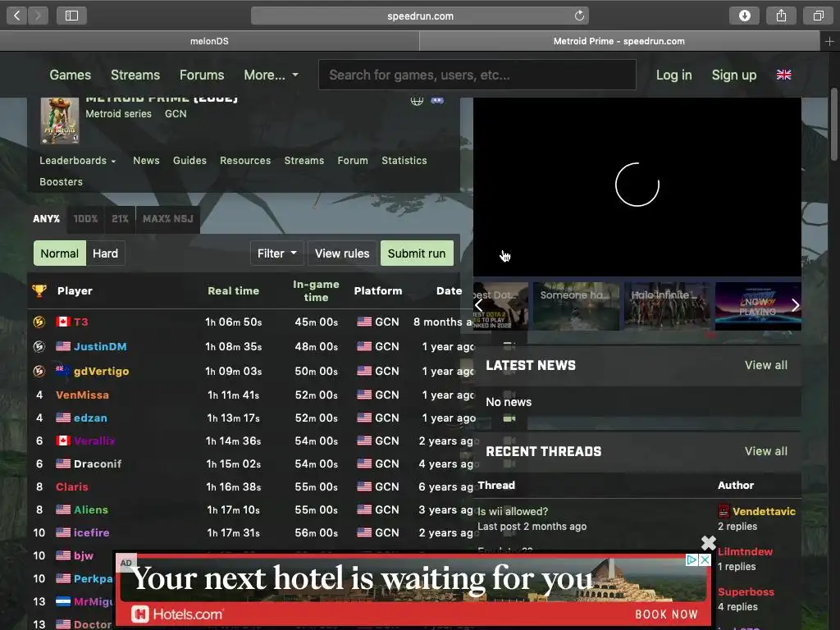Switch to the melonDS browser tab
Image resolution: width=840 pixels, height=630 pixels.
click(x=209, y=41)
